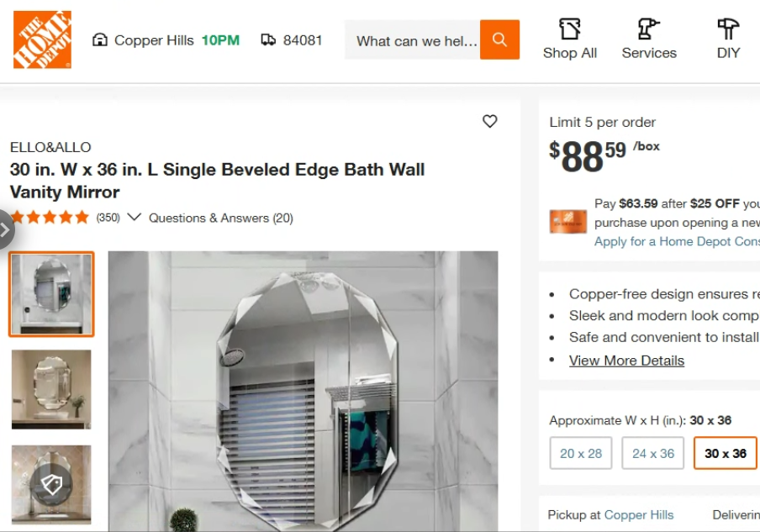
Task: Click the delivery truck icon by 84081
Action: pos(269,40)
